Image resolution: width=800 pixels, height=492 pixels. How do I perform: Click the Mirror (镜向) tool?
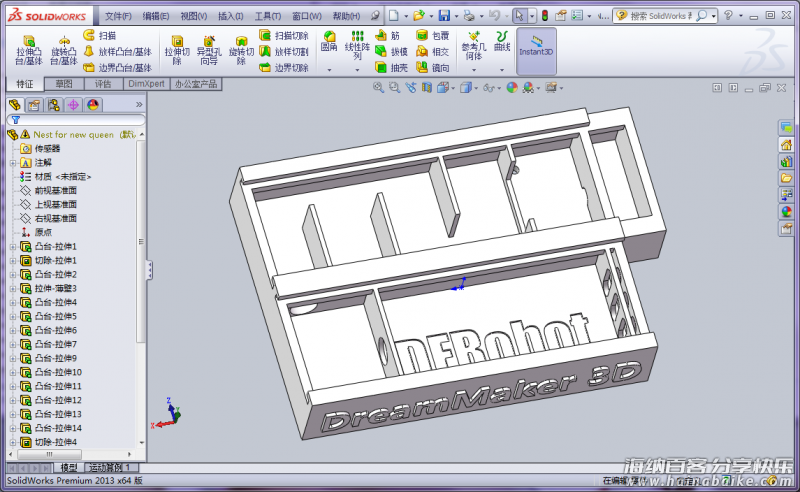pos(433,67)
